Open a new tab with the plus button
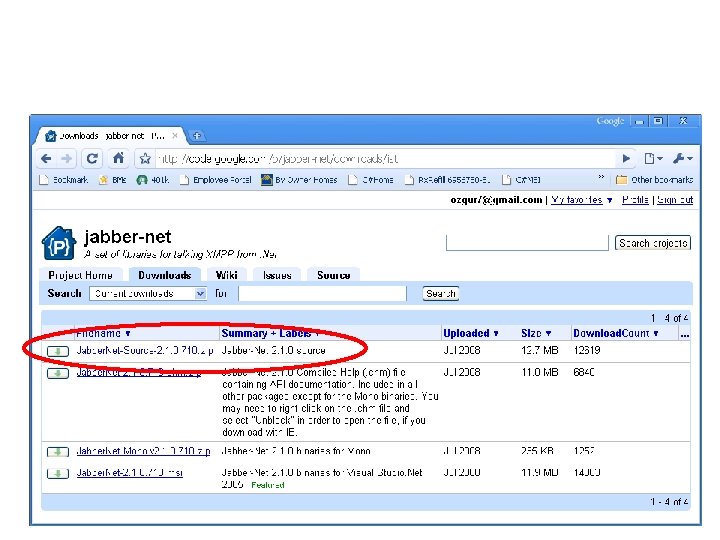Image resolution: width=720 pixels, height=540 pixels. tap(197, 135)
